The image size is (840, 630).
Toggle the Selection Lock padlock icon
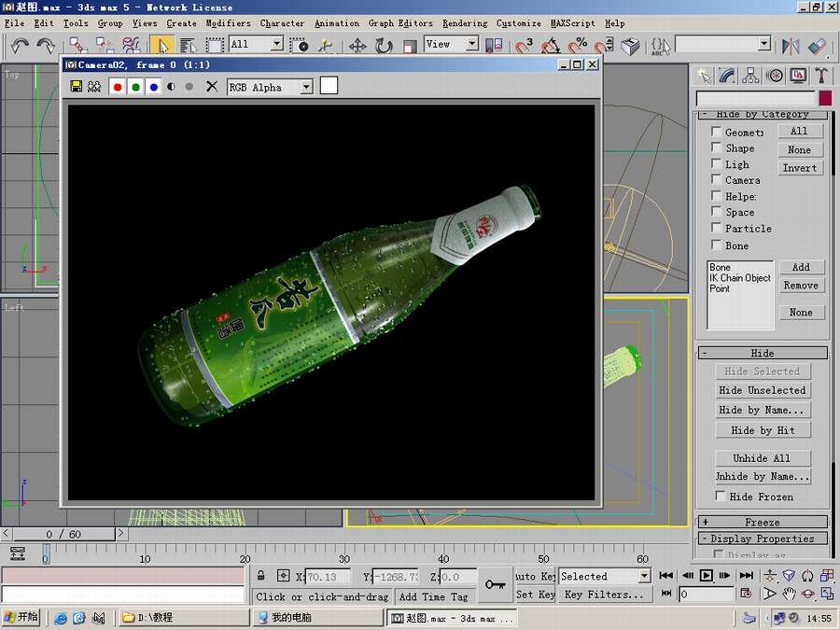click(261, 575)
